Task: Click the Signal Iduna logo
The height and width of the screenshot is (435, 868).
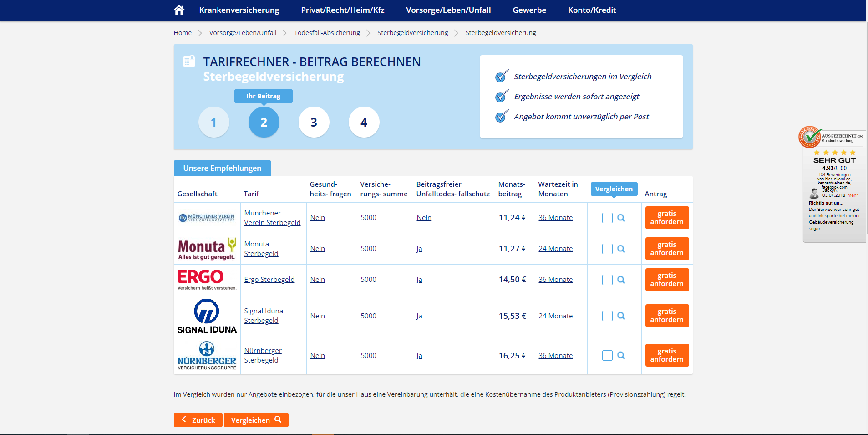Action: click(x=207, y=316)
